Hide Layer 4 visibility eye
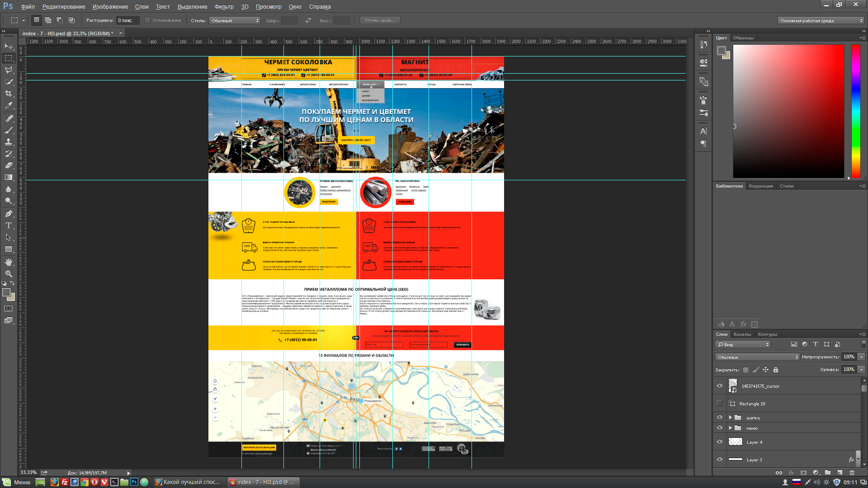This screenshot has width=868, height=488. pos(720,442)
